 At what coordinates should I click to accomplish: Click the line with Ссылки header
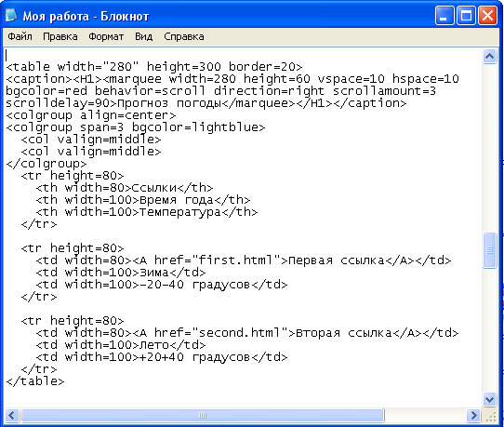pyautogui.click(x=125, y=188)
